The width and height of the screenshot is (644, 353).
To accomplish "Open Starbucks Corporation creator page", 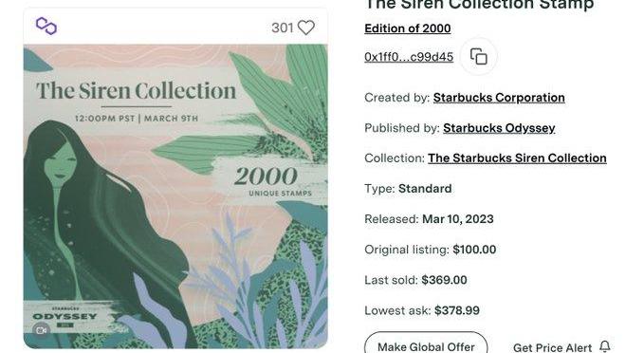I will pos(499,98).
